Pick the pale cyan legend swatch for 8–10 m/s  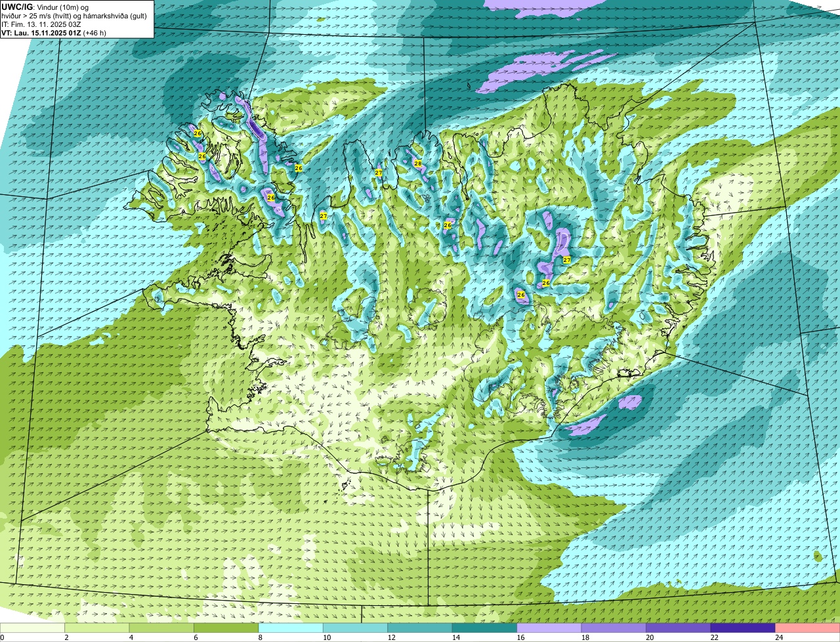point(291,628)
